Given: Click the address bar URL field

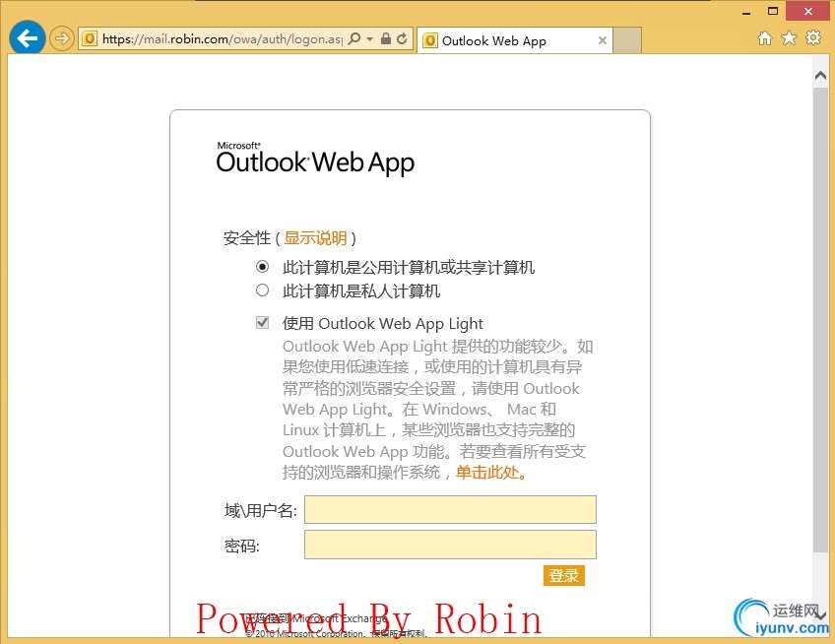Looking at the screenshot, I should (x=223, y=38).
